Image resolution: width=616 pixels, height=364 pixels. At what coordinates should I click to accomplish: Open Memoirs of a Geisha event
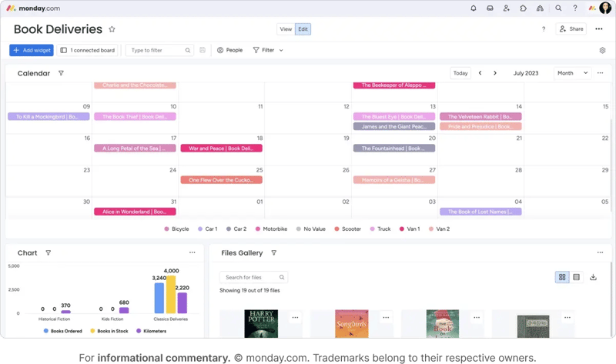394,180
